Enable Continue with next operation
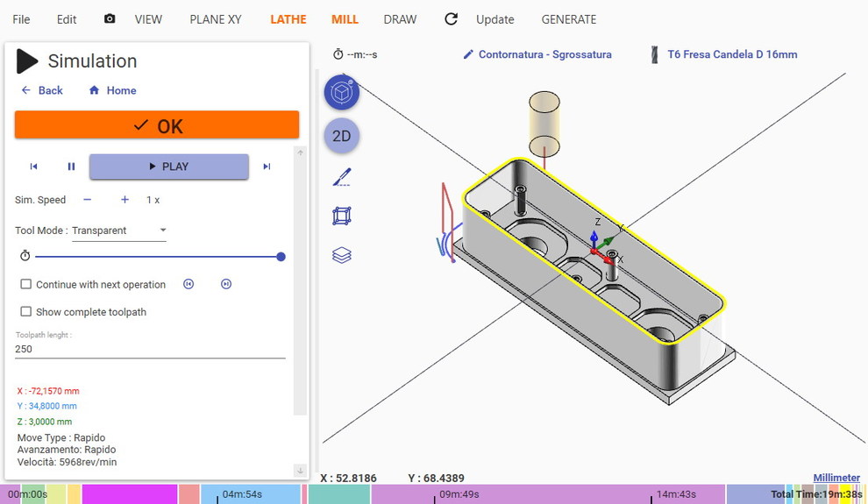868x504 pixels. (x=26, y=284)
